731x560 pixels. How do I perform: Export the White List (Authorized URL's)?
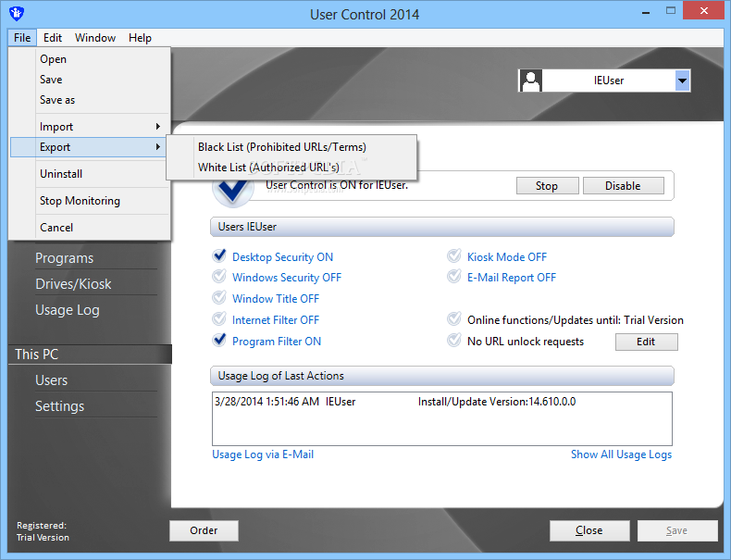pyautogui.click(x=291, y=168)
